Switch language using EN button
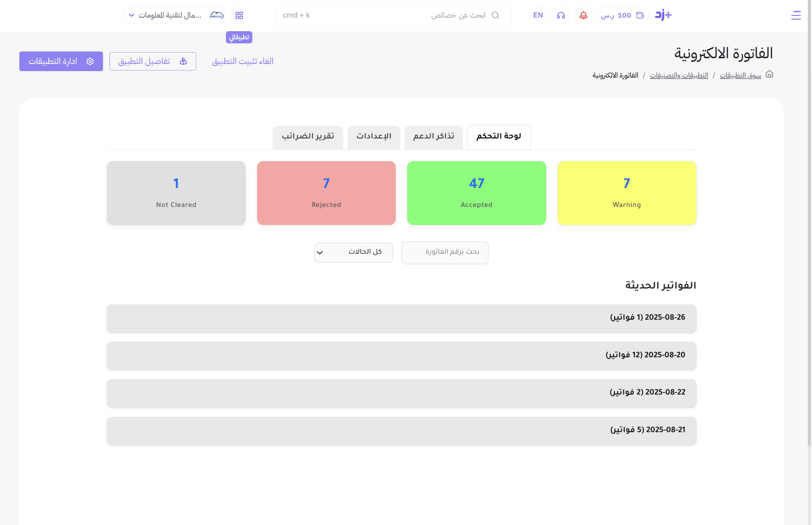Viewport: 812px width, 525px height. [x=538, y=15]
